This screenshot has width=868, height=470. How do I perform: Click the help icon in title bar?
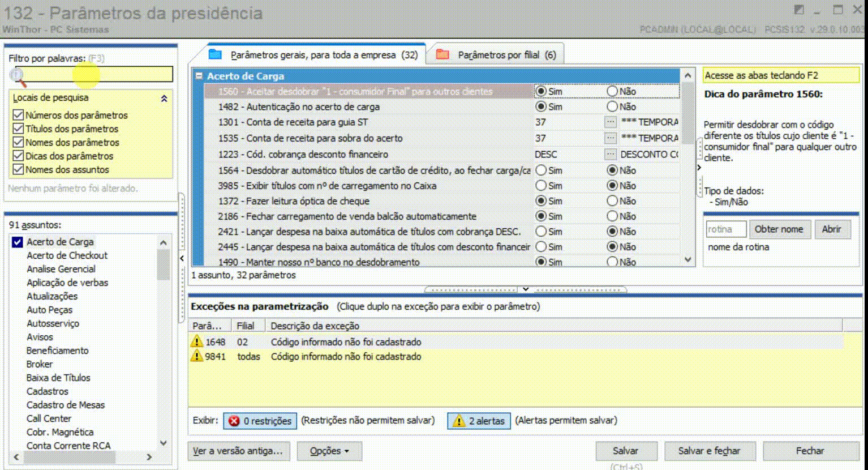click(x=799, y=10)
